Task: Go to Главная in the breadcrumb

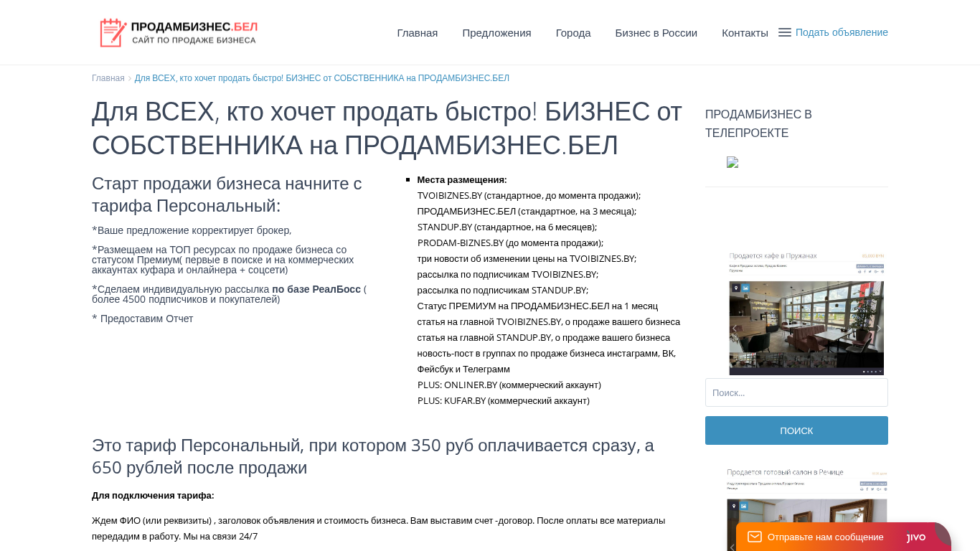Action: pyautogui.click(x=108, y=78)
